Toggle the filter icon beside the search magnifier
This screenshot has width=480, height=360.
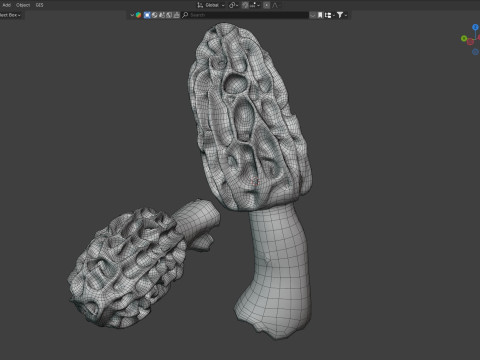click(176, 15)
